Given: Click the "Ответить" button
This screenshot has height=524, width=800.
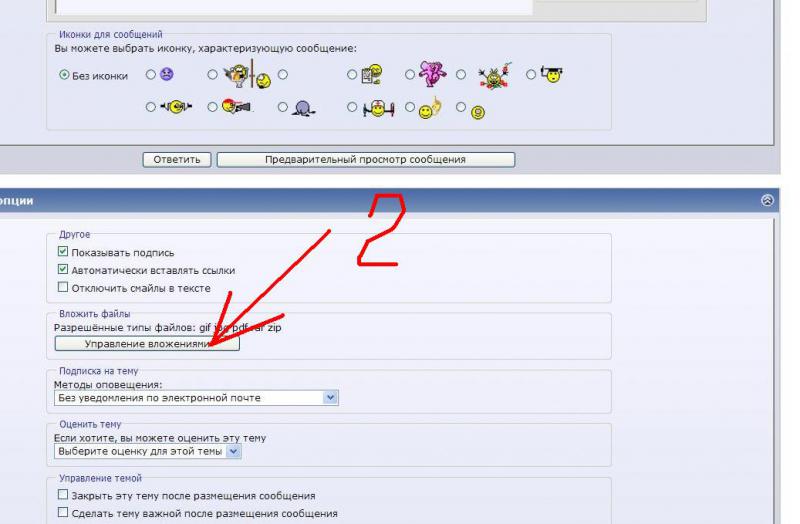Looking at the screenshot, I should click(177, 159).
